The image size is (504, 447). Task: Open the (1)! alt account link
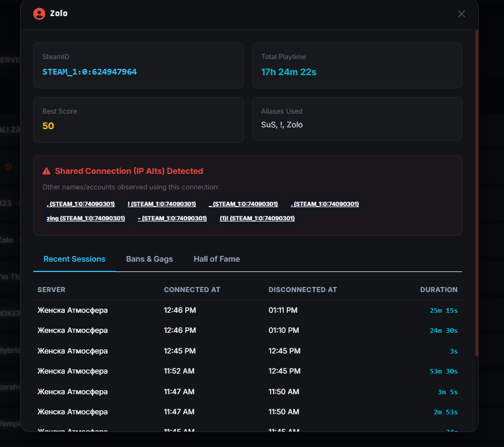257,219
